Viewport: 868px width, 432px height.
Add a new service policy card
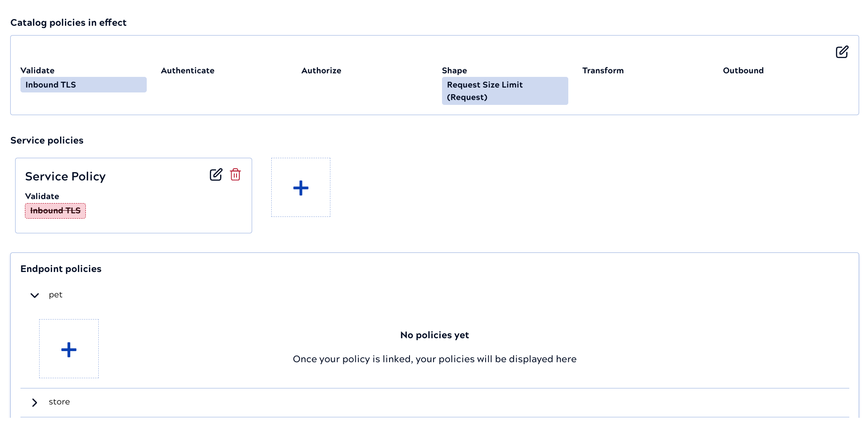pos(301,188)
